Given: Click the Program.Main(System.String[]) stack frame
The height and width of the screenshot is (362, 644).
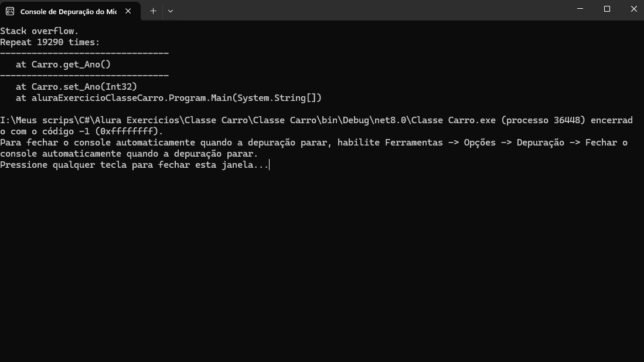Looking at the screenshot, I should [176, 98].
